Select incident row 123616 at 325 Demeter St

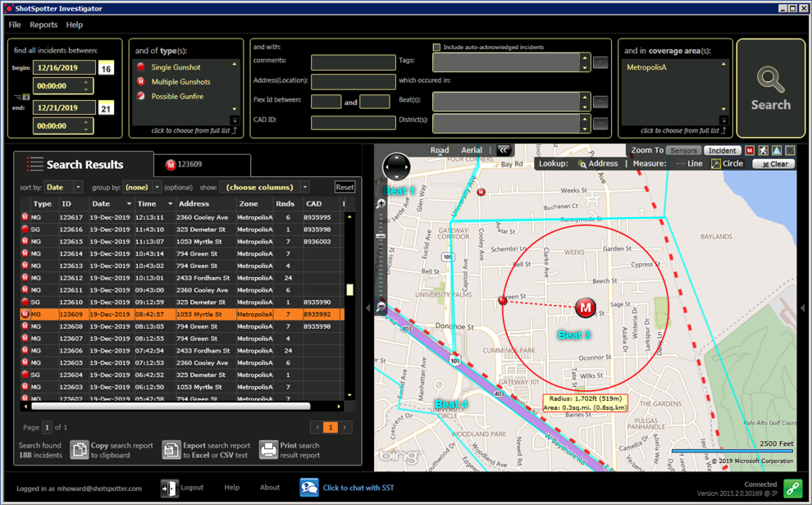pyautogui.click(x=182, y=230)
